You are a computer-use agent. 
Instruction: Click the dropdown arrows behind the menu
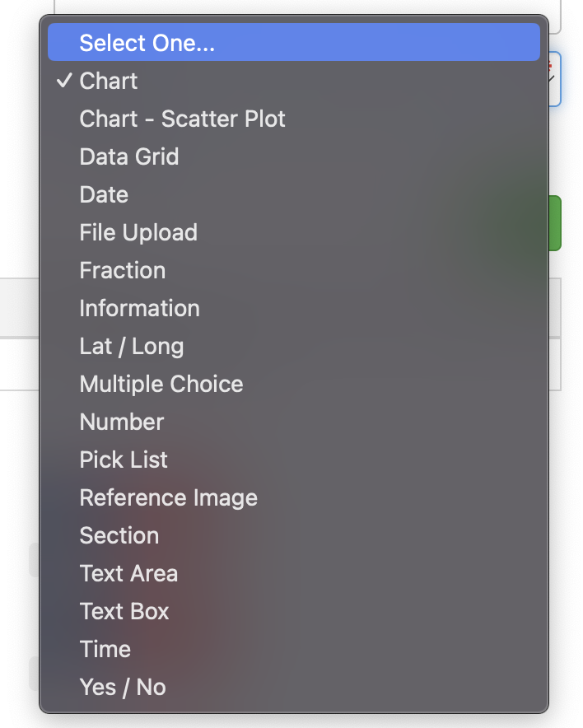click(x=555, y=79)
